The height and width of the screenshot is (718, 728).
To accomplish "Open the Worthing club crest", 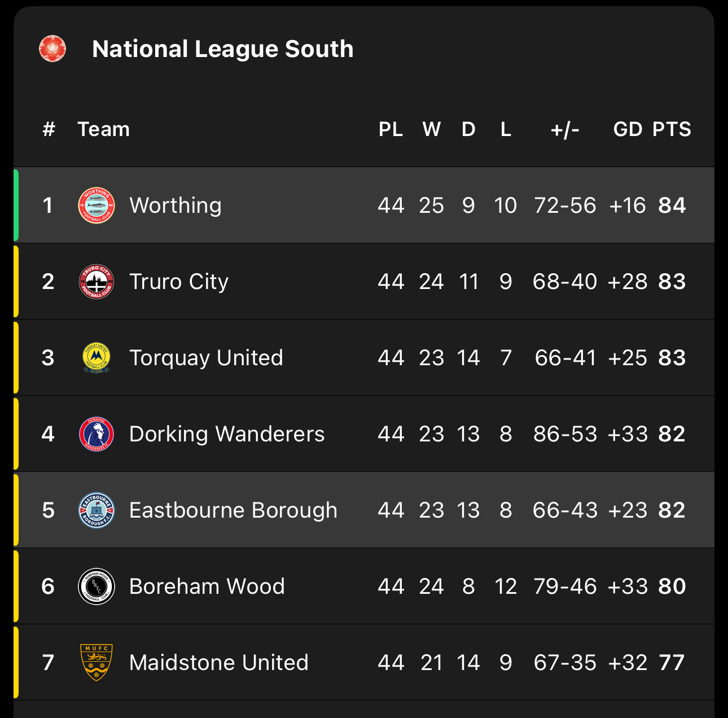I will pos(97,205).
